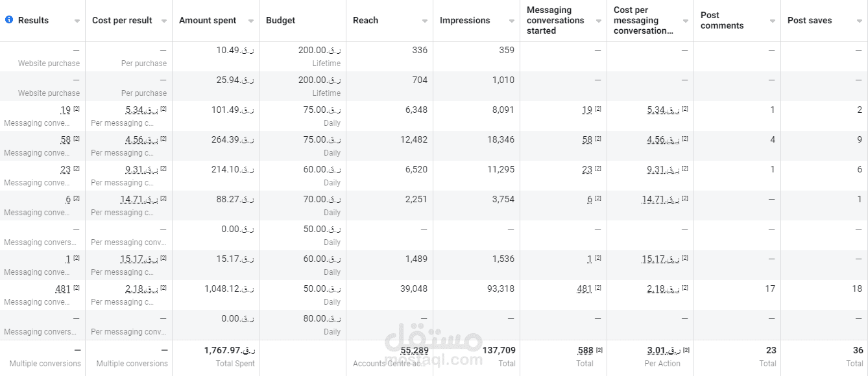Open the Cost per result column dropdown arrow
This screenshot has width=868, height=376.
[x=164, y=21]
